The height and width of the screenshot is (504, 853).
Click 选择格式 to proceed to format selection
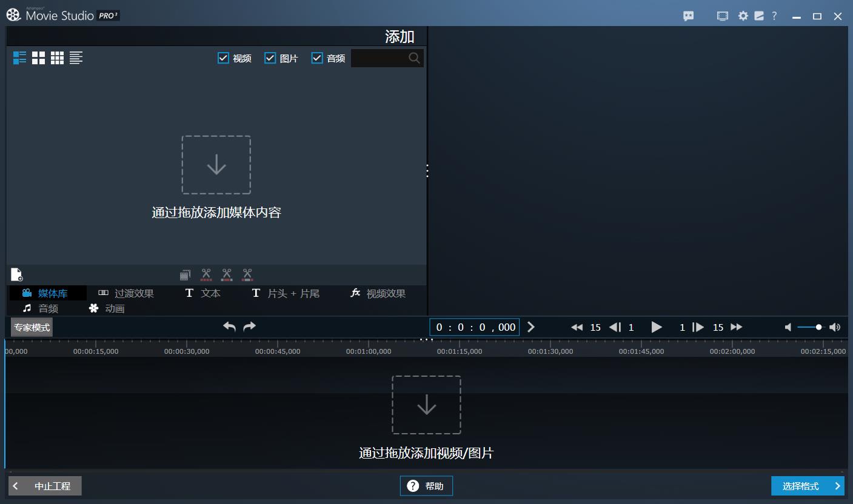click(807, 486)
